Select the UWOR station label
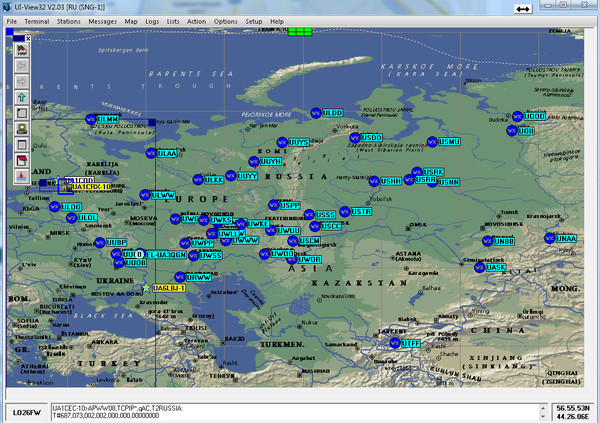This screenshot has width=600, height=423. pyautogui.click(x=309, y=259)
